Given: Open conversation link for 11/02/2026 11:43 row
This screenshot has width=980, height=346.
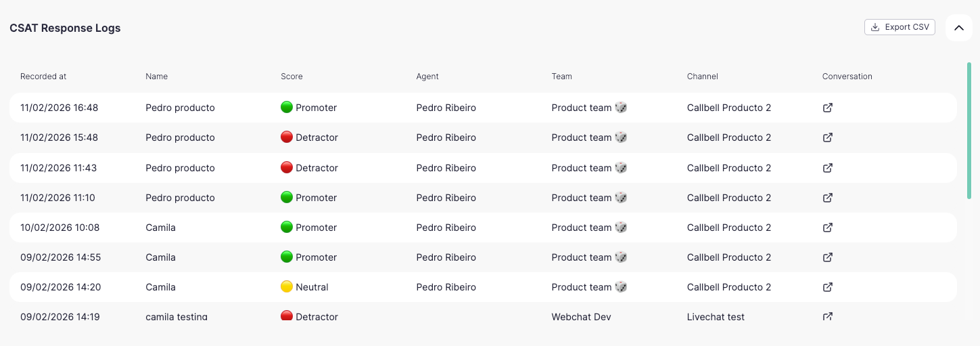Looking at the screenshot, I should coord(827,168).
